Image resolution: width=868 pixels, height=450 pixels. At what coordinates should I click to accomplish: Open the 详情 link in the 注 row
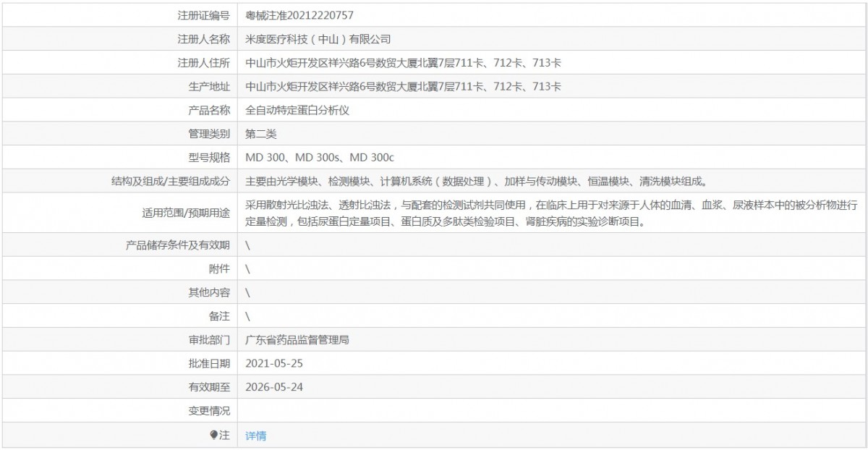click(x=255, y=436)
